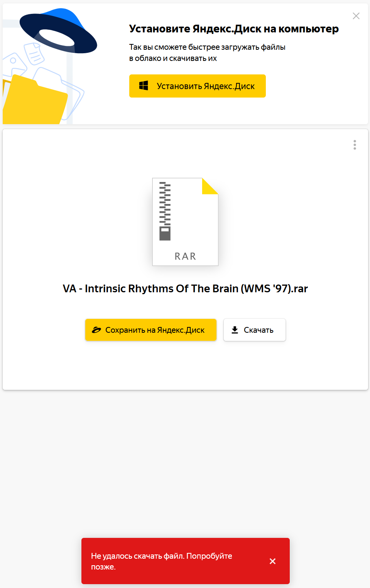Close the Yandex.Disk install banner

(x=356, y=16)
